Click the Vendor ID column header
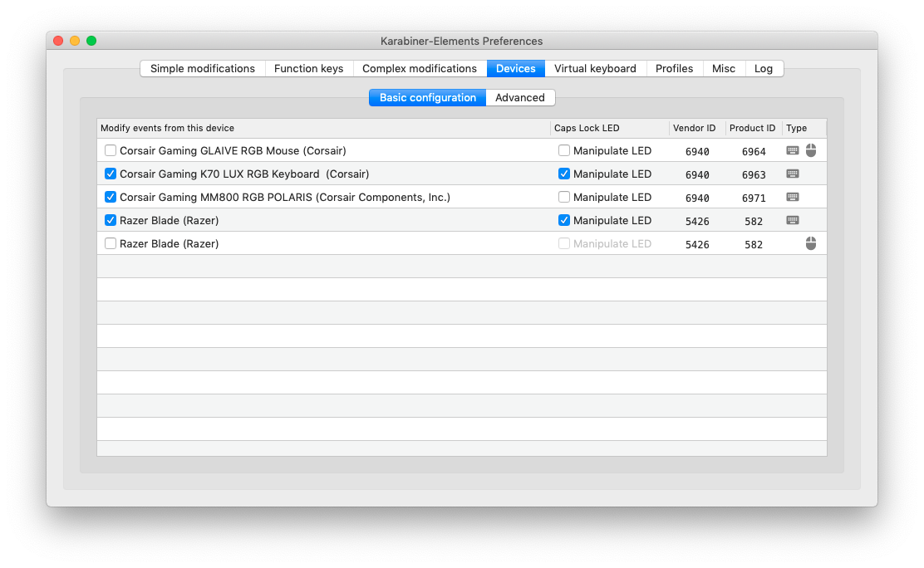 pos(697,129)
